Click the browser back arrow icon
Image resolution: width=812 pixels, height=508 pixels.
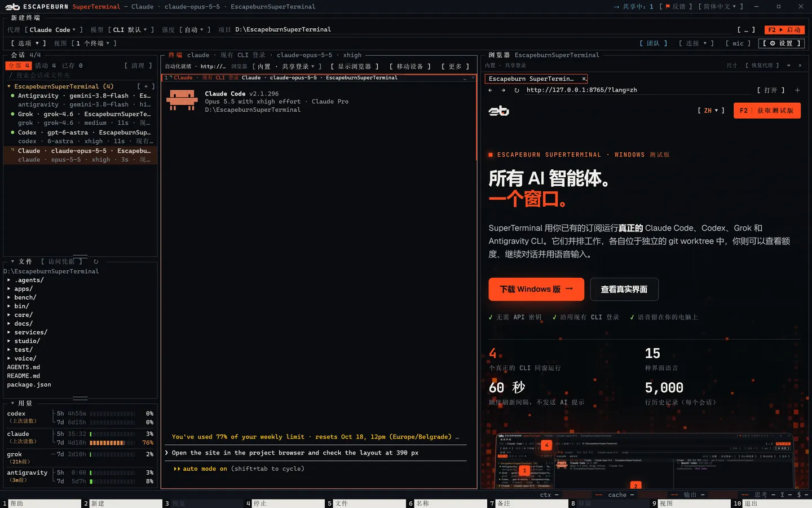pyautogui.click(x=490, y=90)
